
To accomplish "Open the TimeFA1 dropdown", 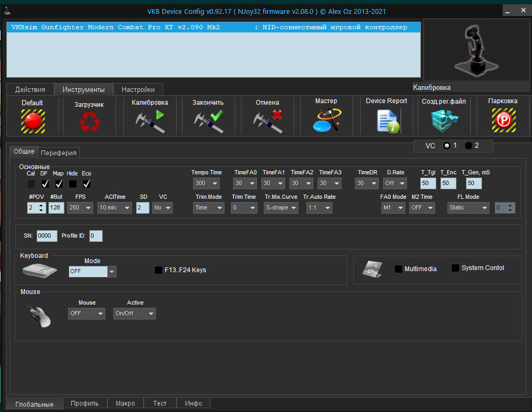I will pos(273,183).
